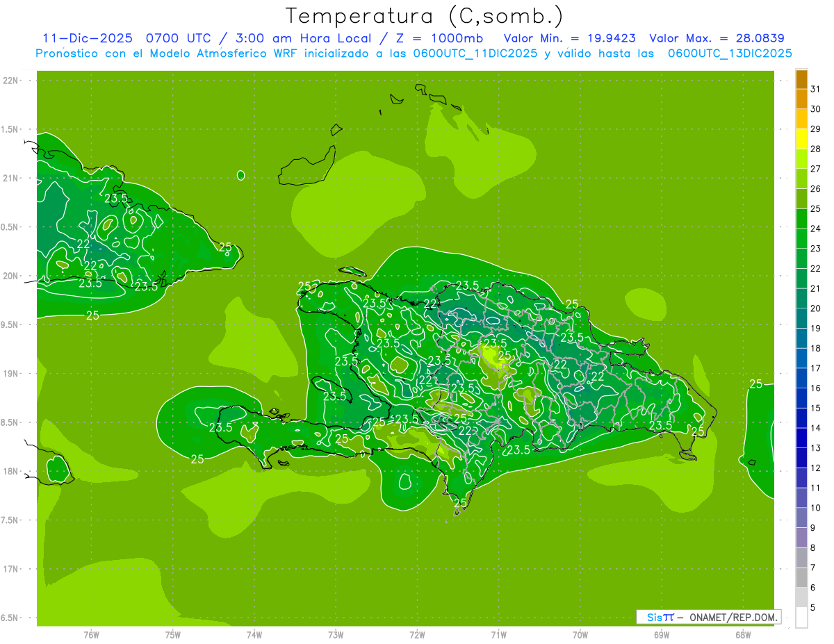
Task: Click the '74W' longitude axis label
Action: [254, 634]
